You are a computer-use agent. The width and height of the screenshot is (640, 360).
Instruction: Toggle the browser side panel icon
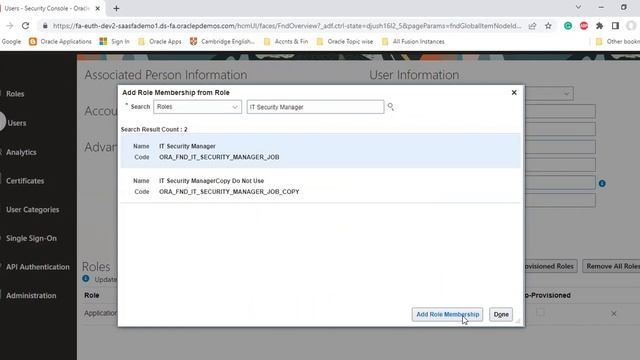(616, 26)
